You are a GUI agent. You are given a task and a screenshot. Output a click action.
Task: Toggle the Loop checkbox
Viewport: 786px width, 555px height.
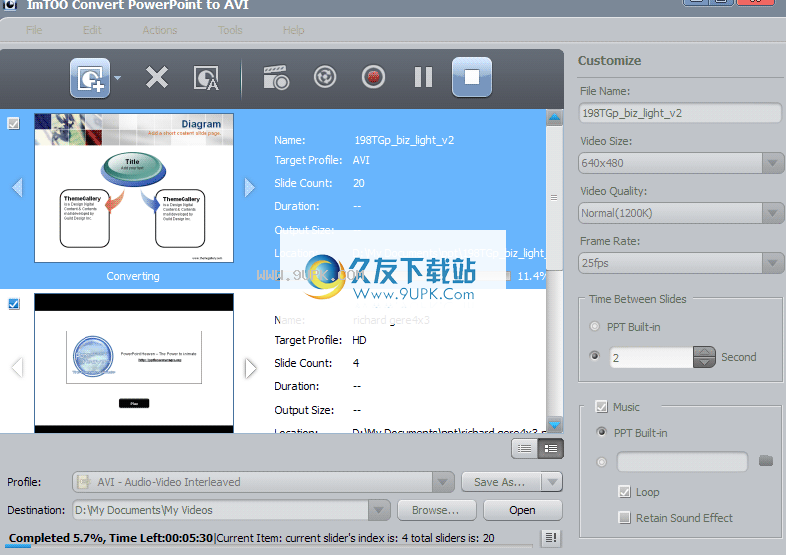point(625,492)
